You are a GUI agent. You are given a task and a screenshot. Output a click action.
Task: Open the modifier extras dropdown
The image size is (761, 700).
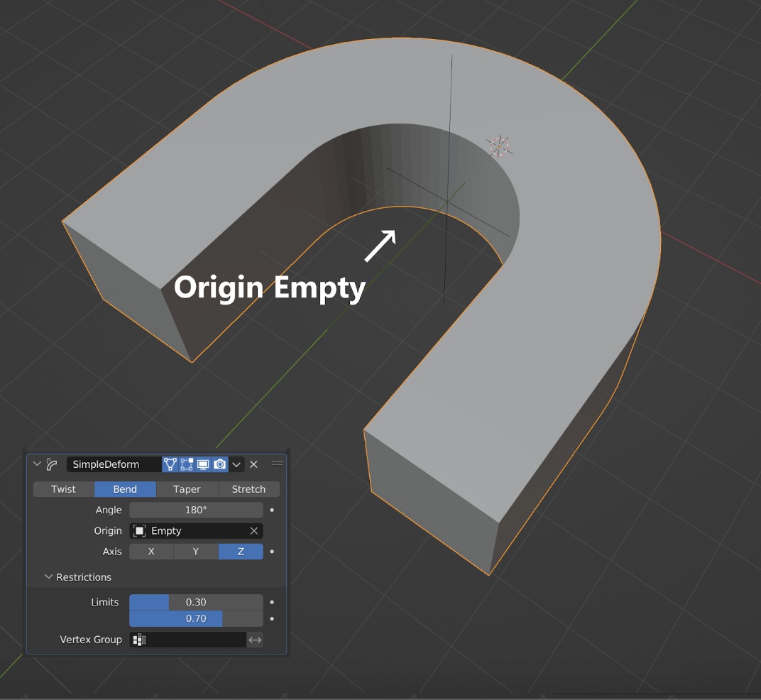click(236, 464)
